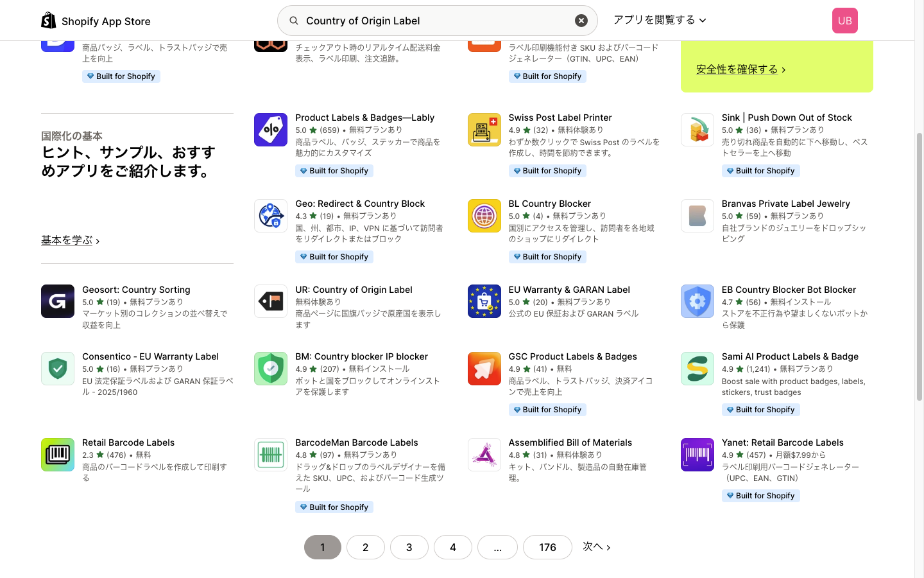Open Retail Barcode Labels title

click(128, 442)
